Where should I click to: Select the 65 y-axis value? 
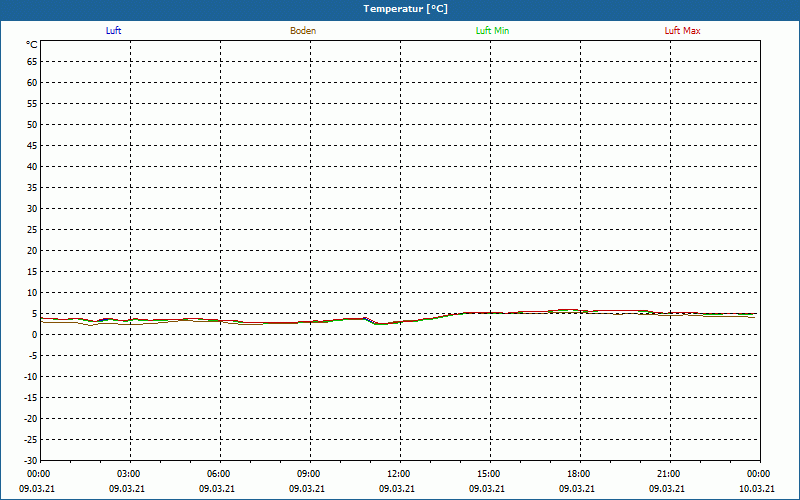pos(32,62)
